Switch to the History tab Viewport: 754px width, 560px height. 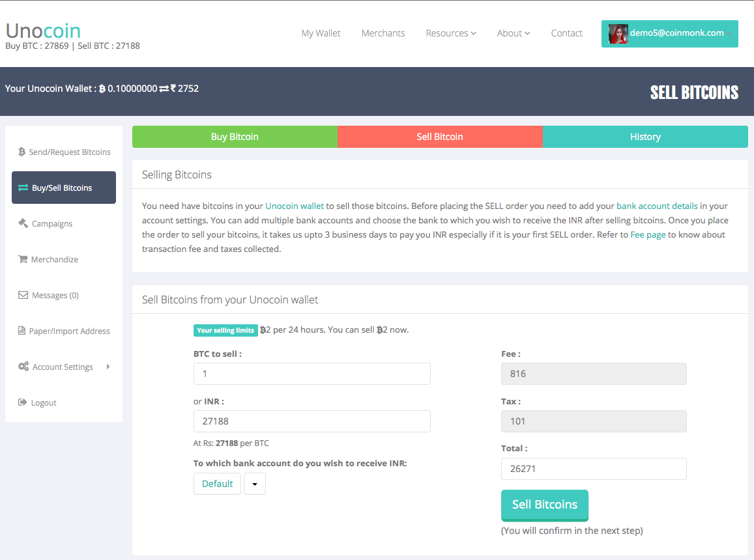tap(645, 137)
